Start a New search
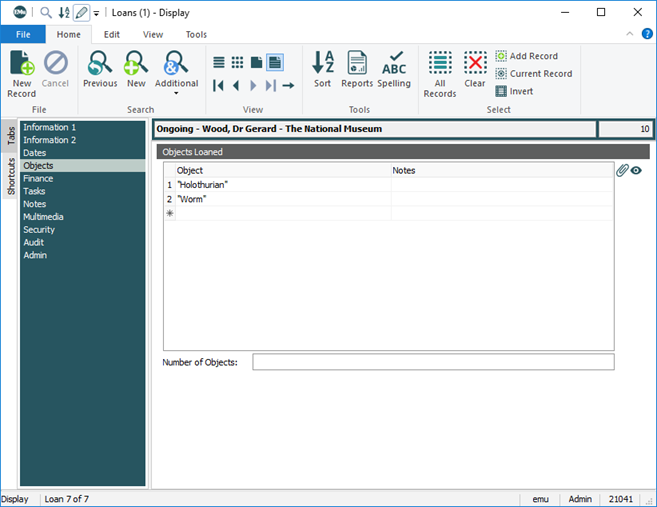 point(136,71)
